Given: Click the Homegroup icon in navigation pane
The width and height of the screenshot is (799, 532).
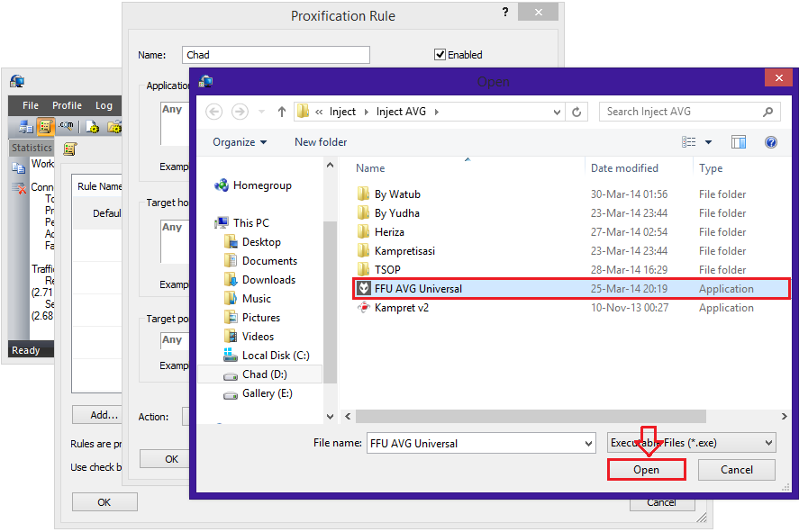Looking at the screenshot, I should coord(222,185).
